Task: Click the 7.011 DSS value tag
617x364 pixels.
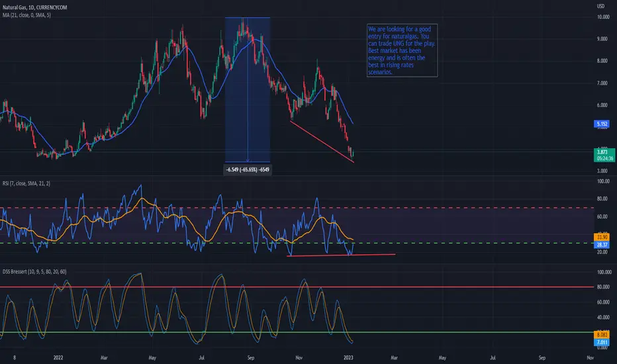Action: pos(602,342)
